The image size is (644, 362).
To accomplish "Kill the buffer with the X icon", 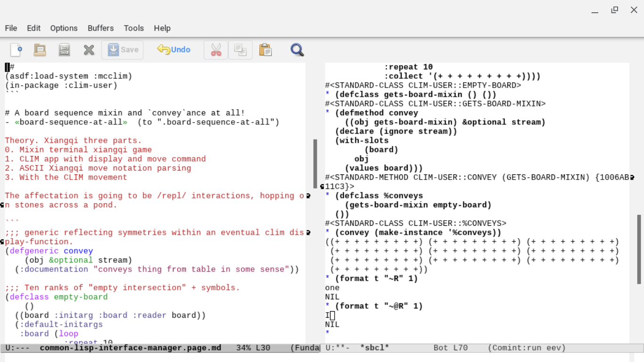I will point(89,49).
